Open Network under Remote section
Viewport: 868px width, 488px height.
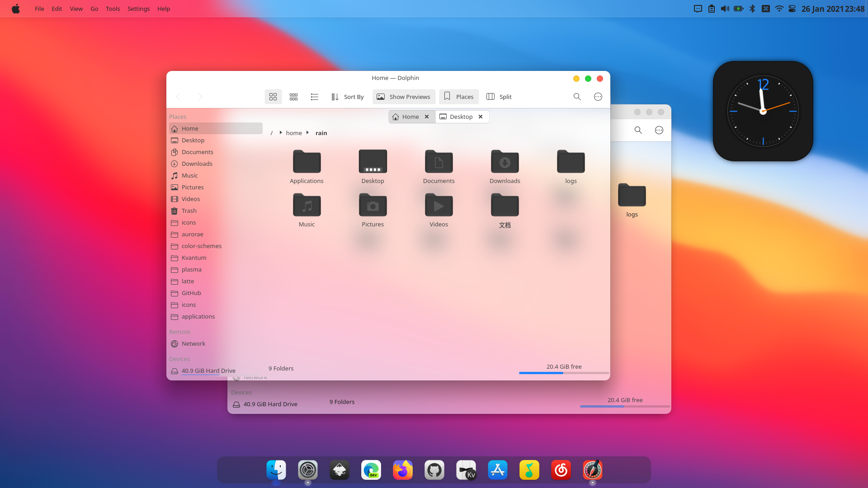pyautogui.click(x=216, y=343)
